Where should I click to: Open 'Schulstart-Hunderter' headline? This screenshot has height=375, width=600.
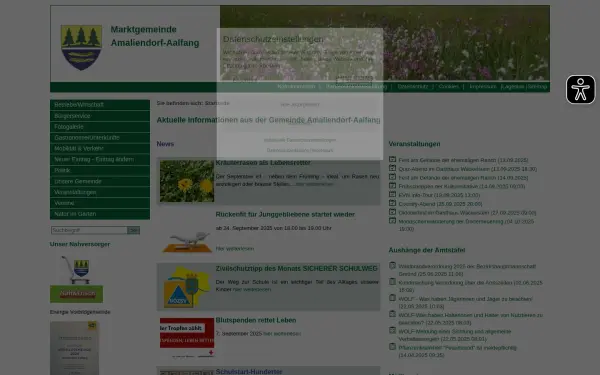tap(249, 372)
